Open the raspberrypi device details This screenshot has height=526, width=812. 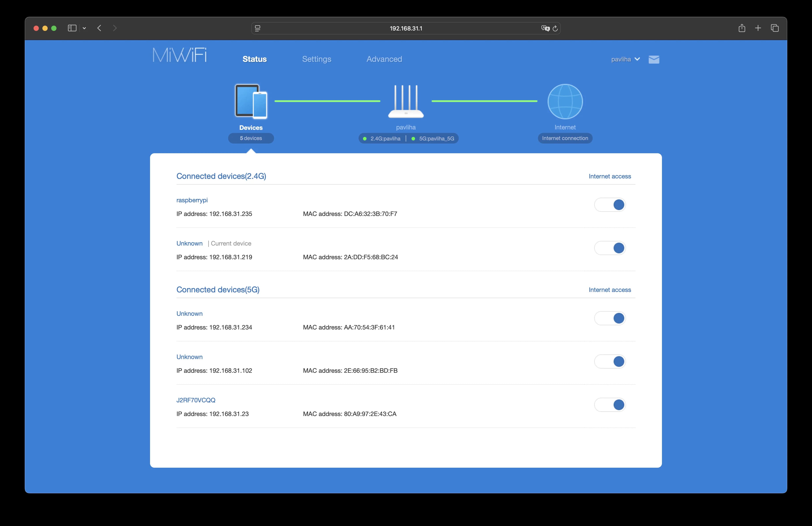tap(192, 200)
